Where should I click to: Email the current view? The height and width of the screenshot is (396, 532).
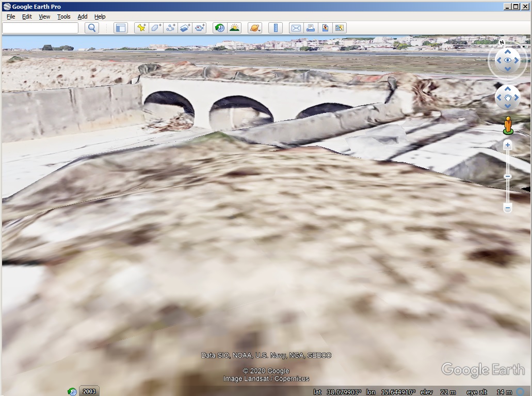tap(296, 28)
